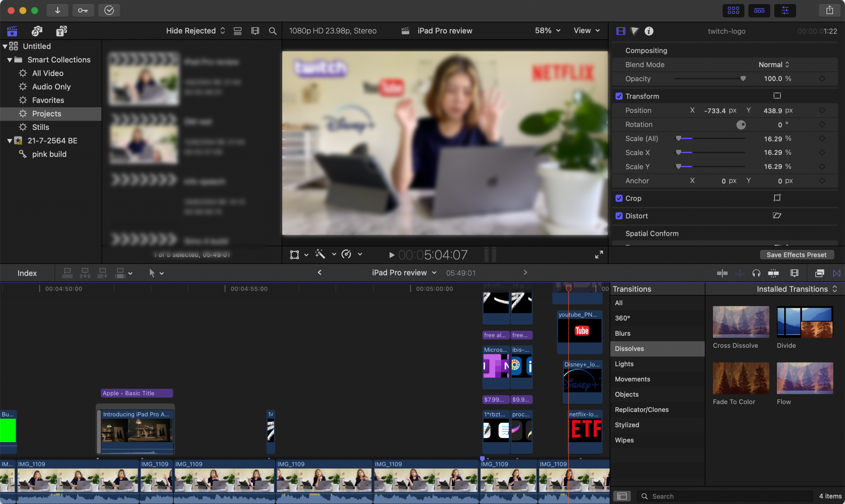
Task: Click the insert clip edit icon
Action: tap(85, 273)
